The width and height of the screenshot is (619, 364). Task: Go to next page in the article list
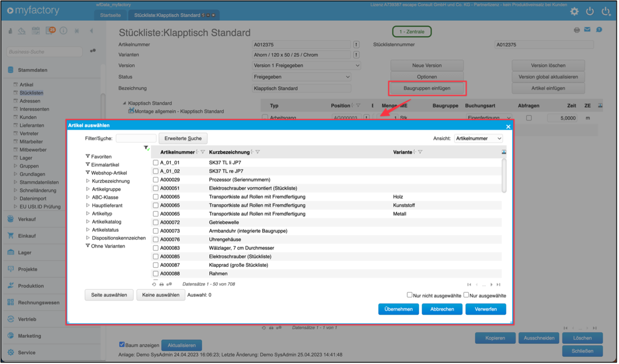(x=492, y=284)
